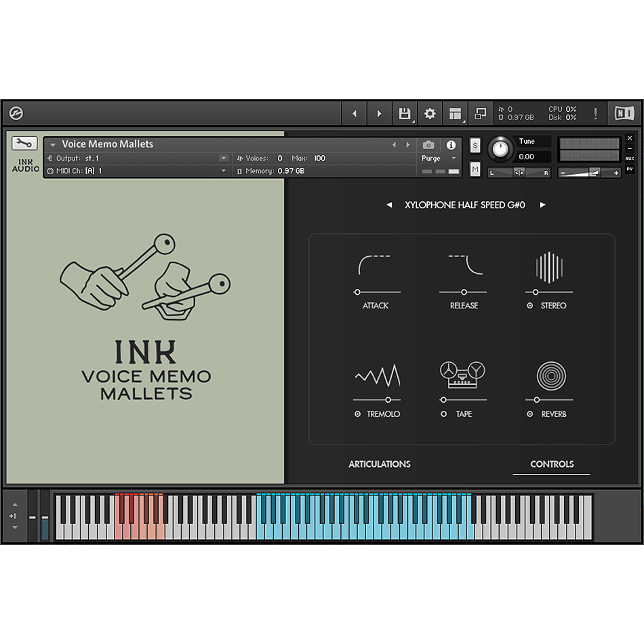The image size is (644, 644).
Task: Click the workspace layout panel icon
Action: (x=455, y=114)
